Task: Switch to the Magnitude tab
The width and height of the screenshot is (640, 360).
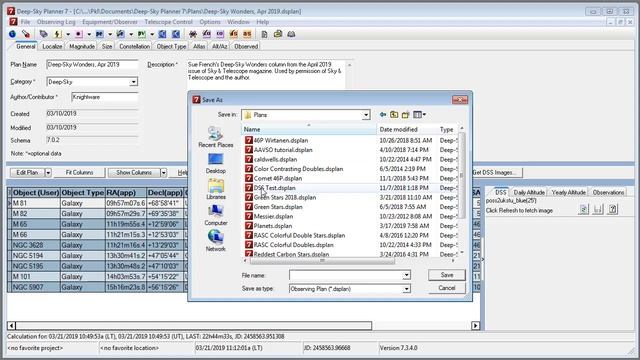Action: click(82, 47)
